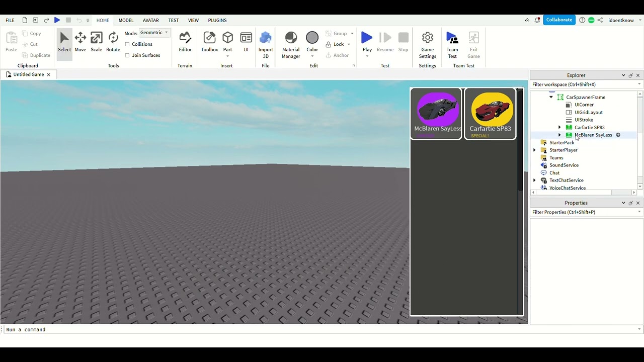
Task: Activate the Rotate tool
Action: (x=113, y=42)
